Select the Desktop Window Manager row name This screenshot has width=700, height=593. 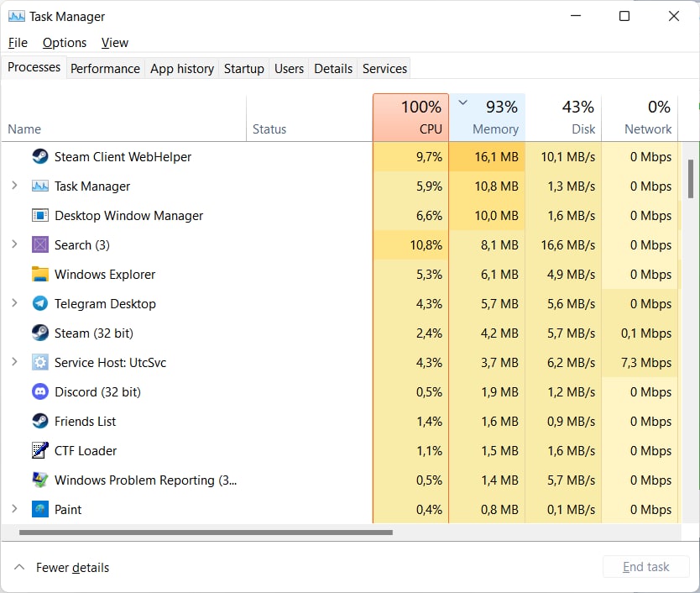tap(128, 215)
